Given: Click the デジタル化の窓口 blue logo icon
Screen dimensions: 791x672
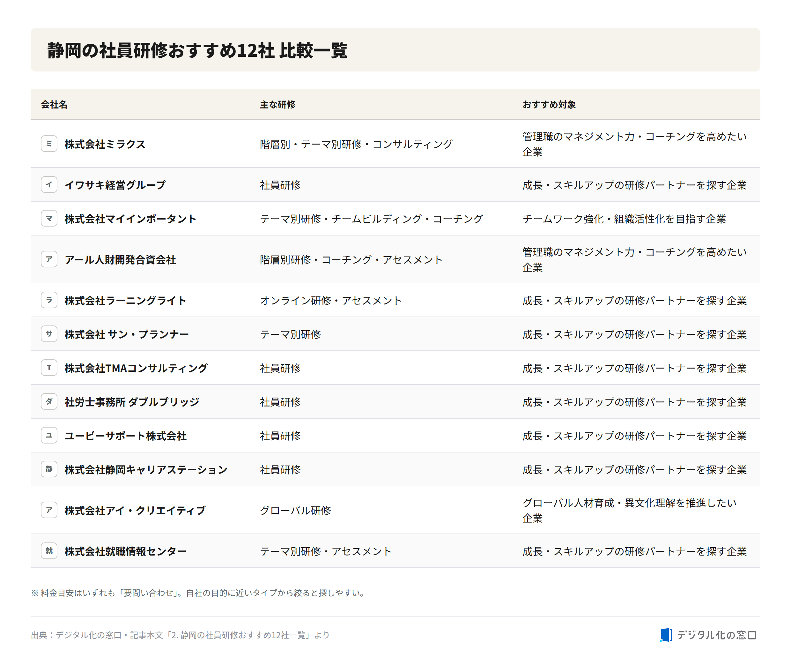Looking at the screenshot, I should tap(666, 635).
